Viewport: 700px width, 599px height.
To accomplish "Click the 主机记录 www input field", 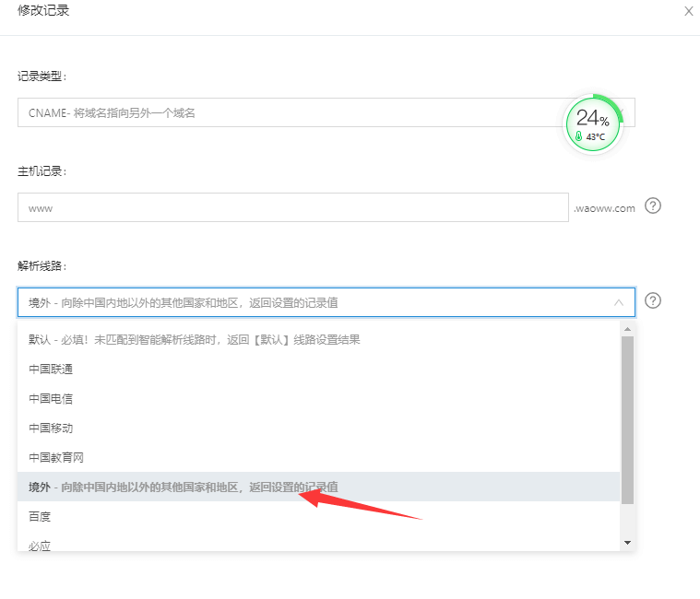I will 293,207.
